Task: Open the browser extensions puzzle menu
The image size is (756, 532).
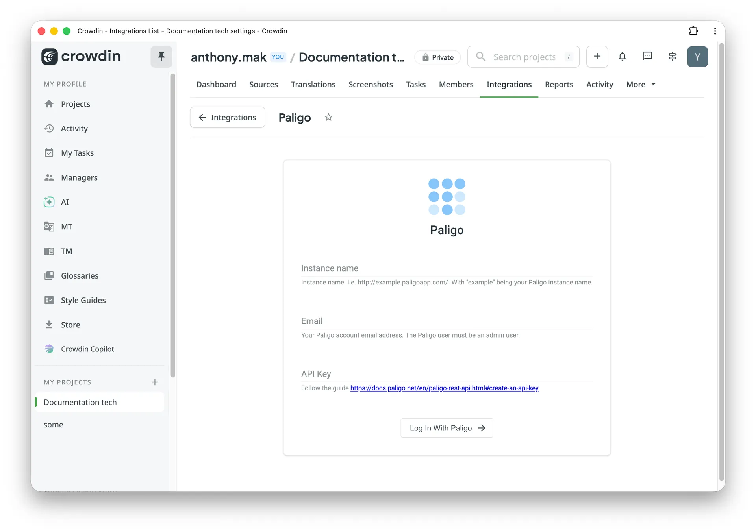Action: (x=694, y=31)
